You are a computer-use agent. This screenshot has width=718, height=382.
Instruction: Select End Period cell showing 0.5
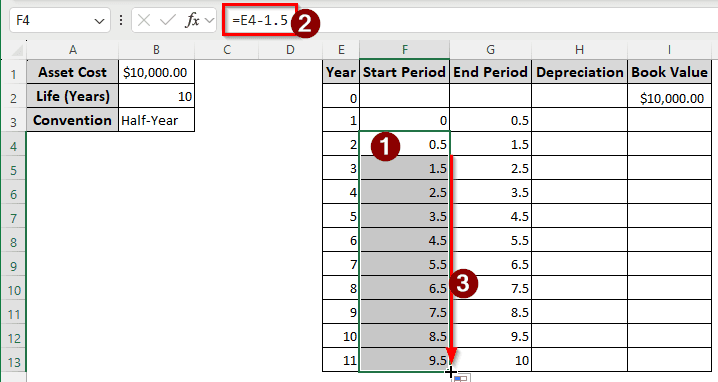coord(490,120)
